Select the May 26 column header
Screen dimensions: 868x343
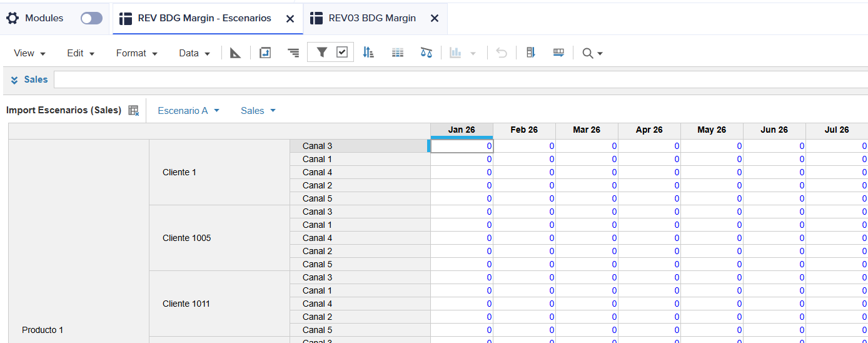pos(712,130)
